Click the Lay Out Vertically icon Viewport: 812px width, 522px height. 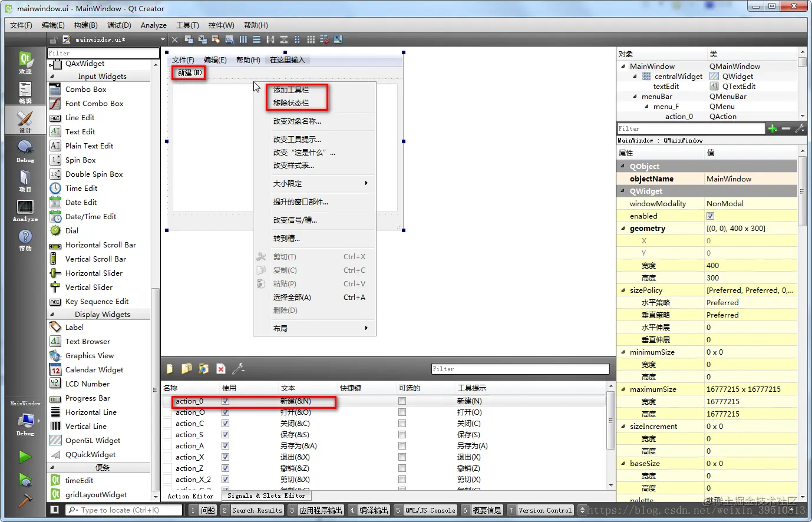(x=256, y=39)
